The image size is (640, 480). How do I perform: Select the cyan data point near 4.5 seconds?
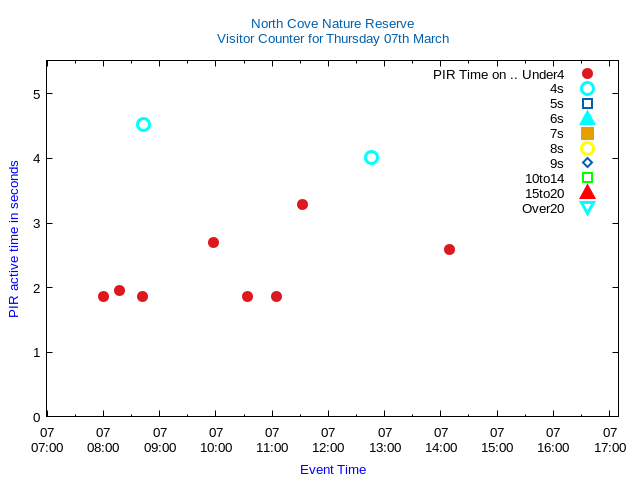point(143,125)
